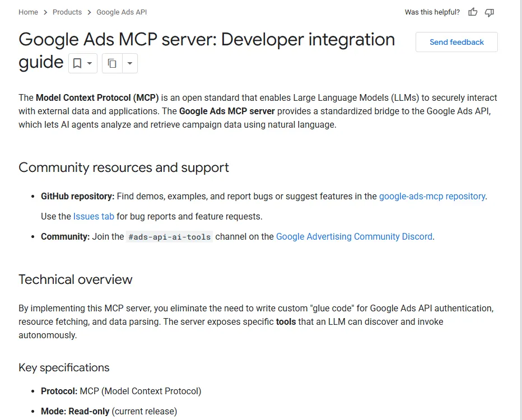The width and height of the screenshot is (522, 420).
Task: Click the bold 'Model Context Protocol (MCP)' text
Action: pos(97,98)
